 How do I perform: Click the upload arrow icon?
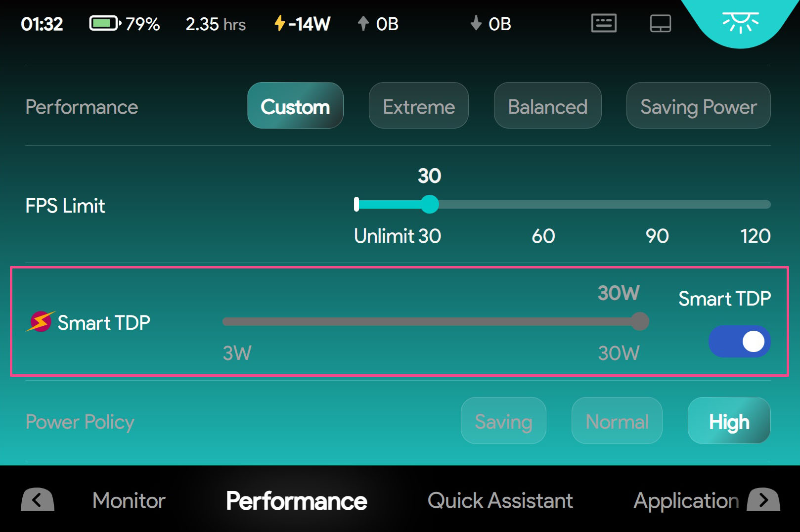pyautogui.click(x=363, y=23)
